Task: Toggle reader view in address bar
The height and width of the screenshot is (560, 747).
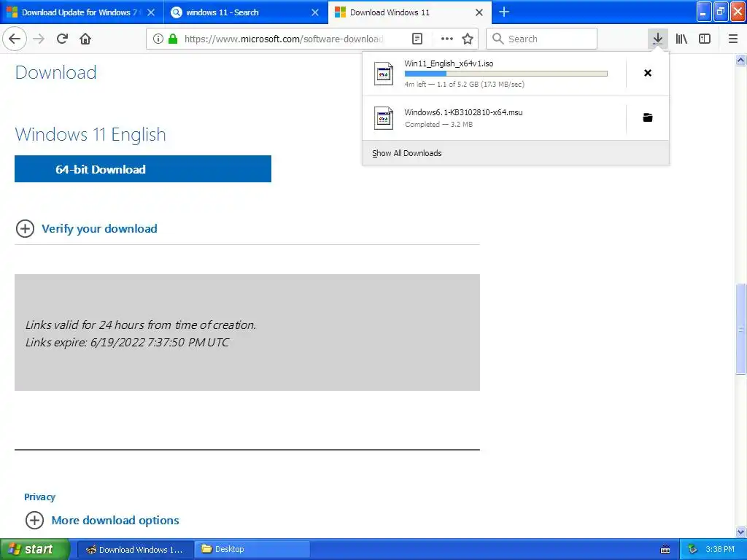Action: click(417, 39)
